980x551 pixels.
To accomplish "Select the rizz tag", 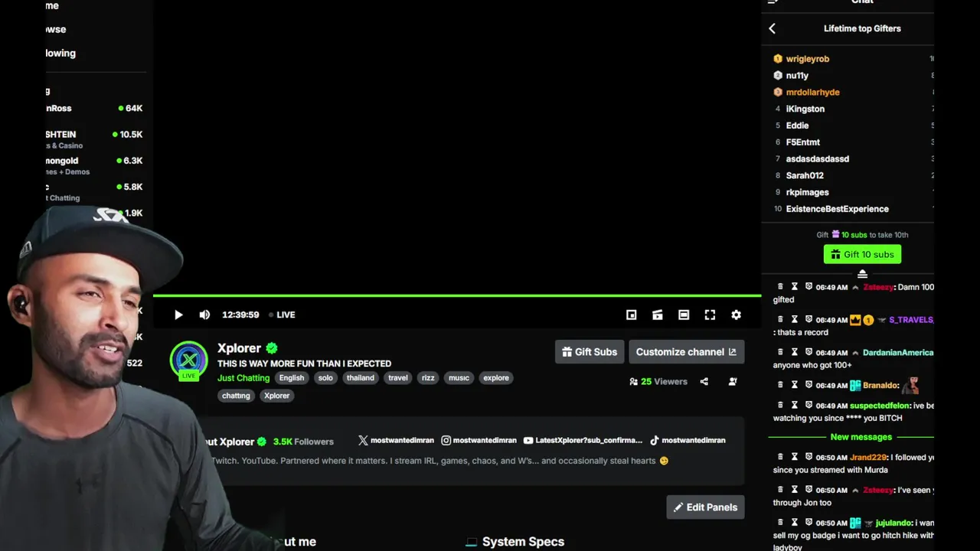I will [428, 378].
